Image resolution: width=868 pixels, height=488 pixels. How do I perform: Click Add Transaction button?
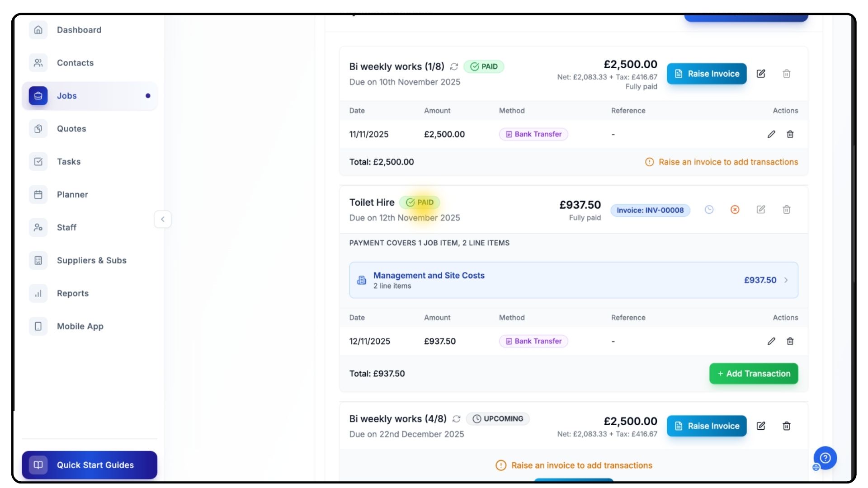pyautogui.click(x=753, y=374)
